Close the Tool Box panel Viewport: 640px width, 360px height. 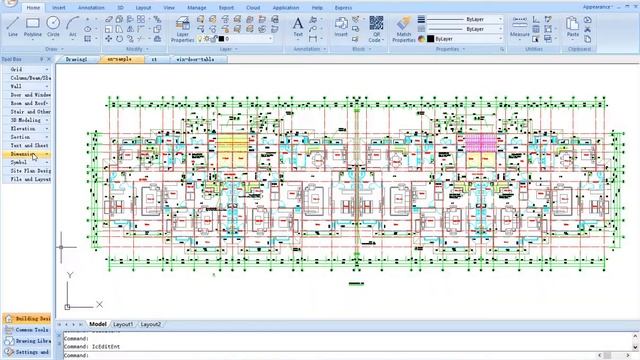pos(49,59)
